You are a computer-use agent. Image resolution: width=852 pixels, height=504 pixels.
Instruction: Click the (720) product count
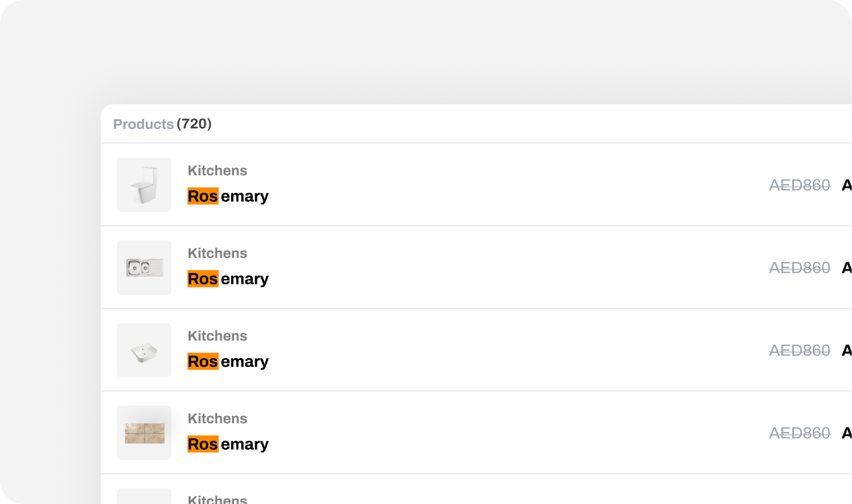tap(194, 124)
